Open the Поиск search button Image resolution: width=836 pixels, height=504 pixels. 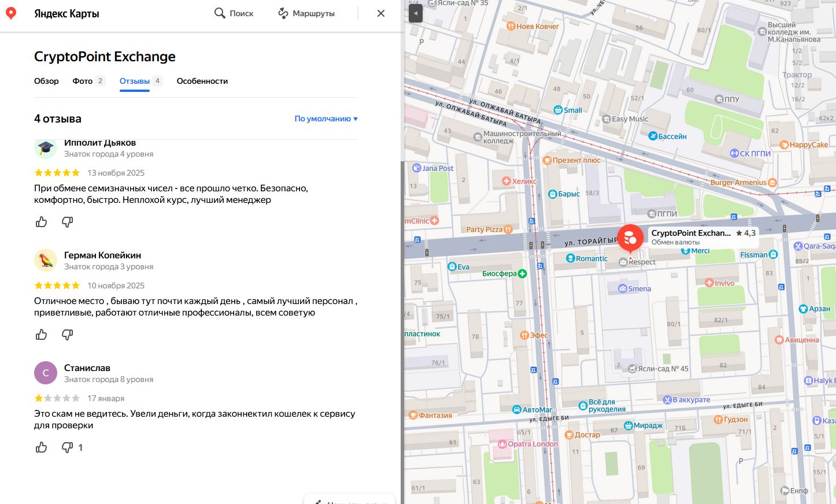click(234, 13)
